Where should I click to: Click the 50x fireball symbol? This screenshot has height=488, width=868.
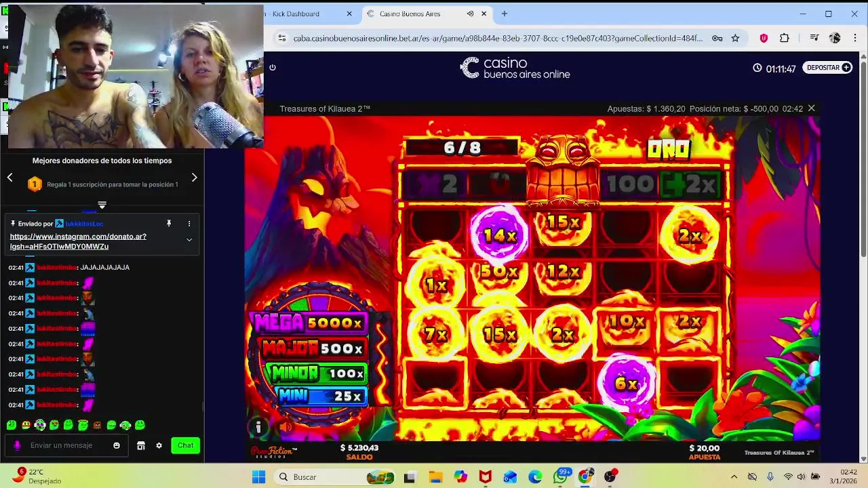click(500, 272)
